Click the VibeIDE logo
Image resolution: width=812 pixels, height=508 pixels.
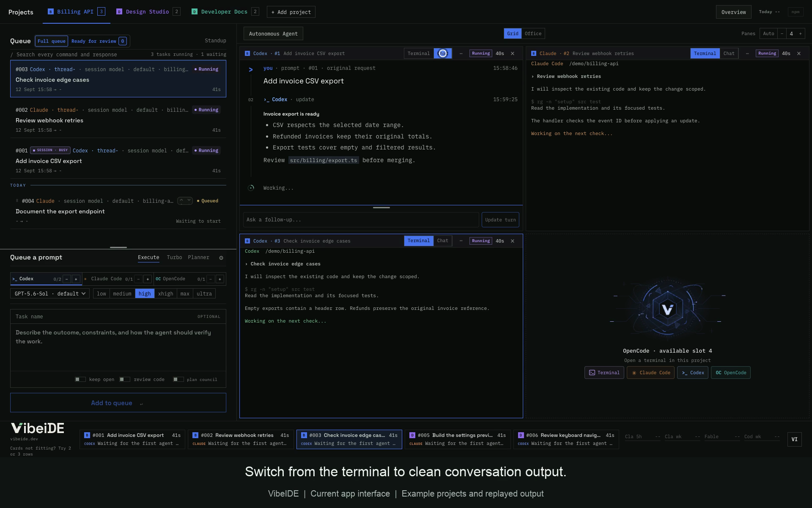point(37,428)
